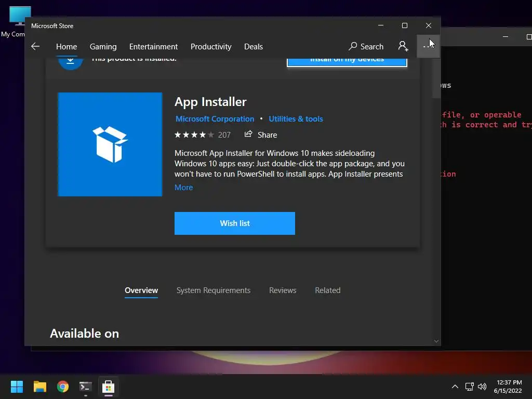The image size is (532, 399).
Task: Click the Store vertical scrollbar thumb
Action: click(436, 78)
